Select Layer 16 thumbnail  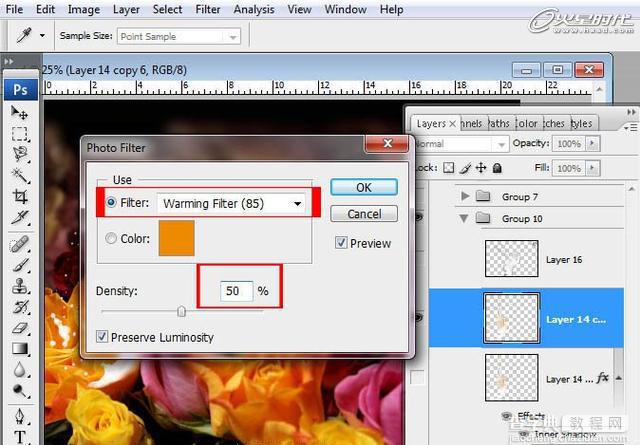511,258
